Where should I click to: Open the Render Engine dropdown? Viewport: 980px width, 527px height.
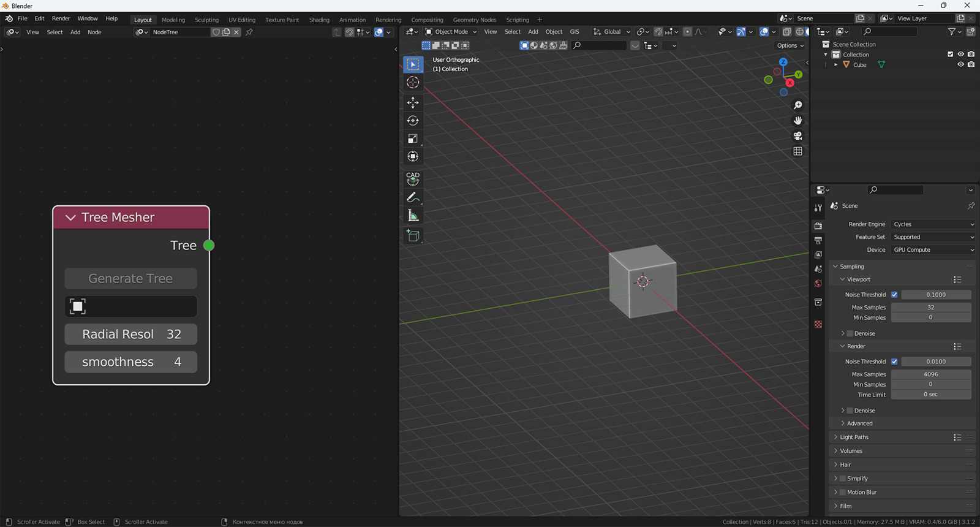933,224
